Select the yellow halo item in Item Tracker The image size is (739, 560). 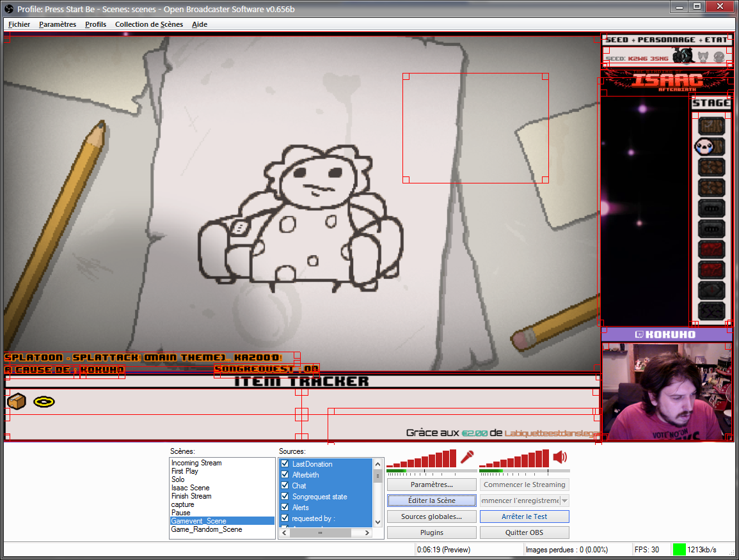(x=44, y=401)
